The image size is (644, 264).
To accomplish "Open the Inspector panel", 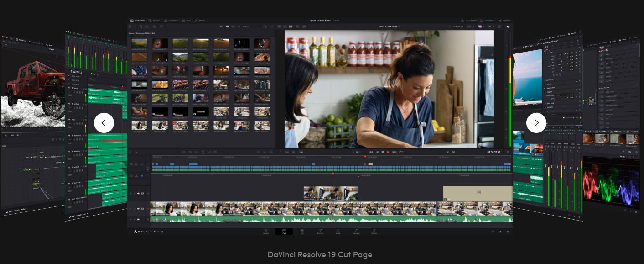I will (504, 21).
